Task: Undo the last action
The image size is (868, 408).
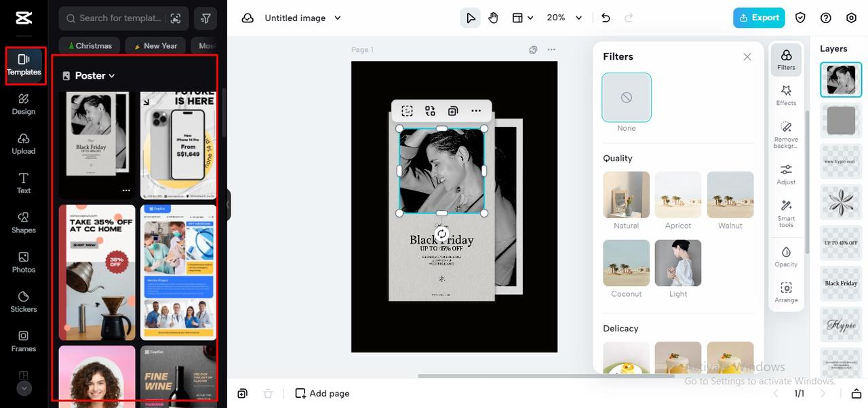Action: (x=606, y=18)
